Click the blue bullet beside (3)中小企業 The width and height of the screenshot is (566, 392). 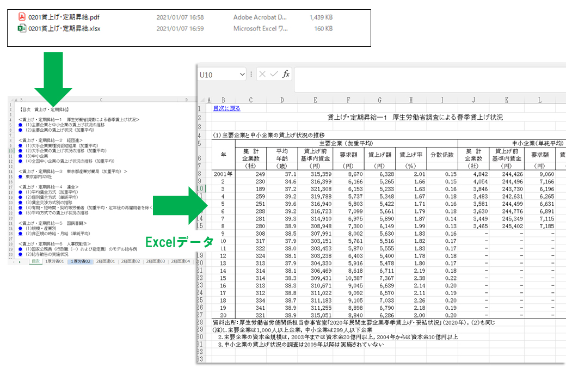[x=21, y=156]
